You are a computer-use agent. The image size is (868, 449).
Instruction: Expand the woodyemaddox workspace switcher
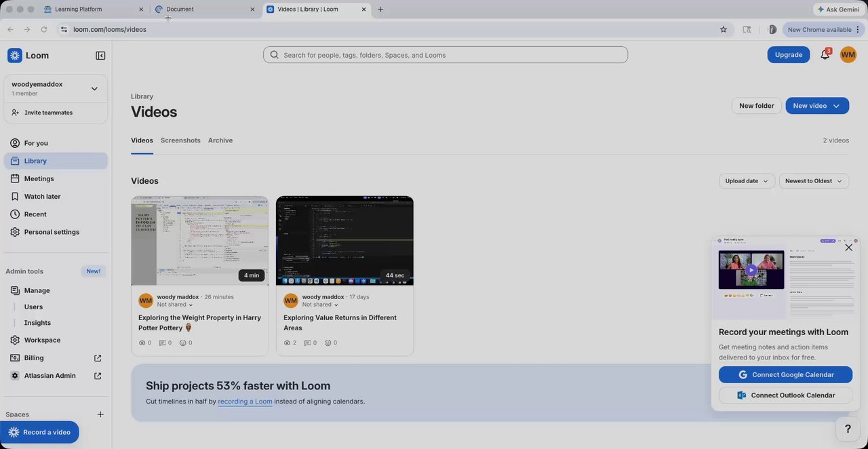(94, 88)
